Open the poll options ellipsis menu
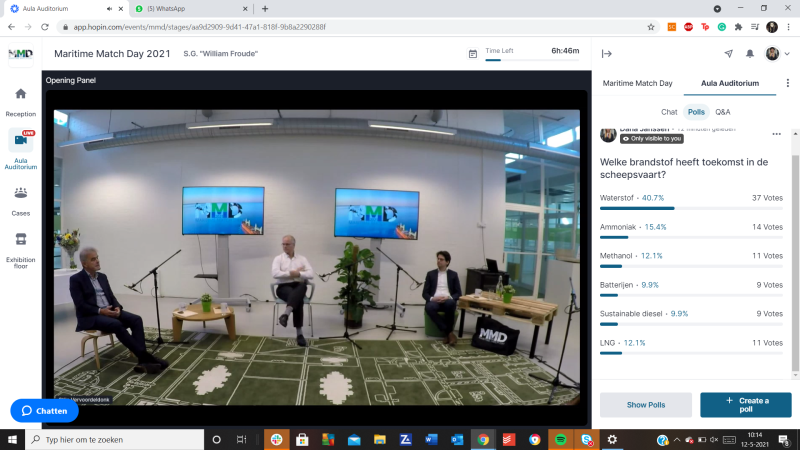Image resolution: width=800 pixels, height=450 pixels. (777, 134)
